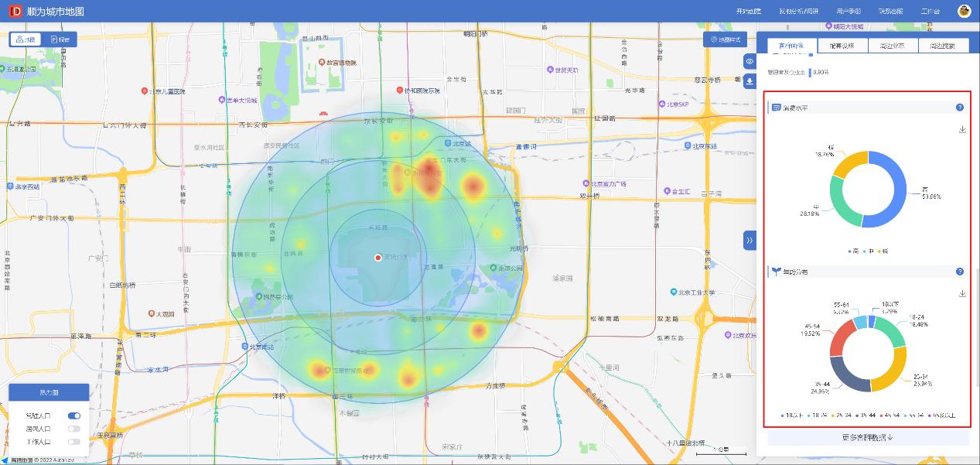Switch to the 客群画像 tab
980x465 pixels.
click(791, 46)
